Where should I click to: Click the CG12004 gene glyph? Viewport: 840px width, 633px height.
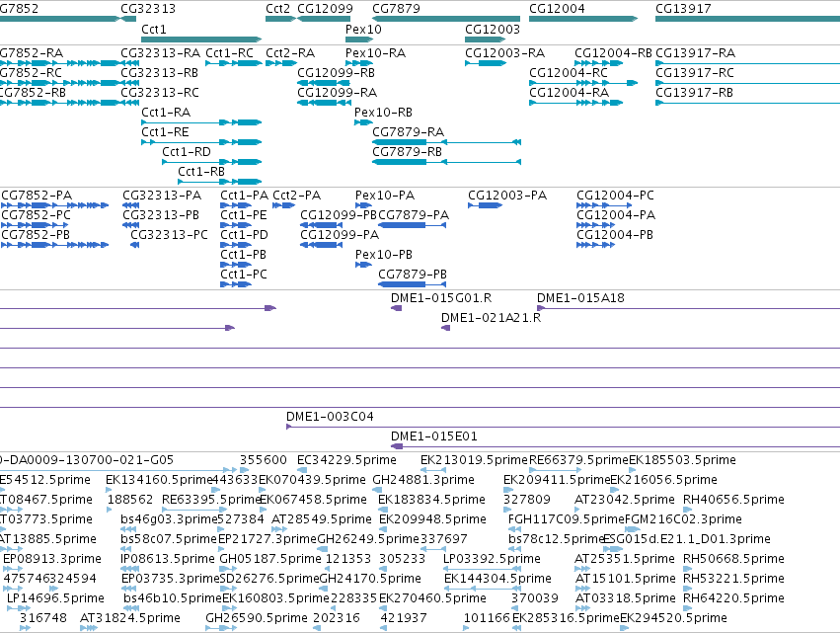coord(583,19)
